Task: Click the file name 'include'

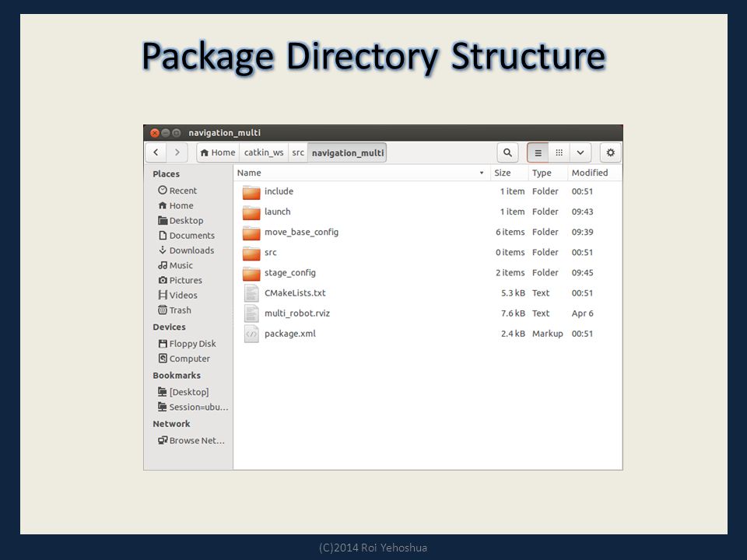Action: (279, 191)
